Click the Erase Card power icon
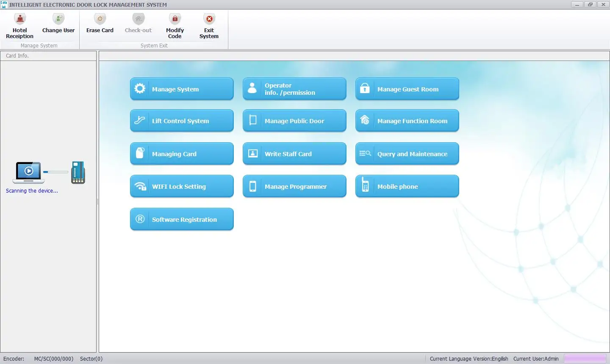 (100, 19)
